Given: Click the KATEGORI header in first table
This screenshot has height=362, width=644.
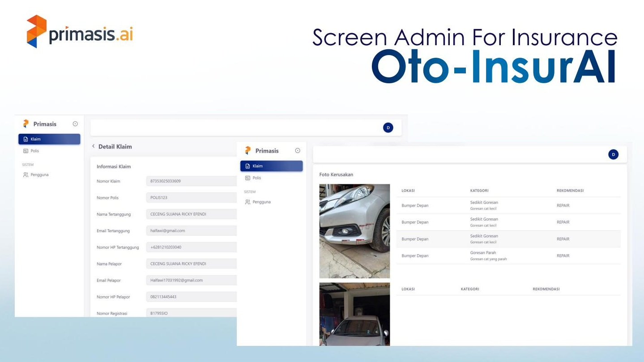Looking at the screenshot, I should tap(479, 191).
